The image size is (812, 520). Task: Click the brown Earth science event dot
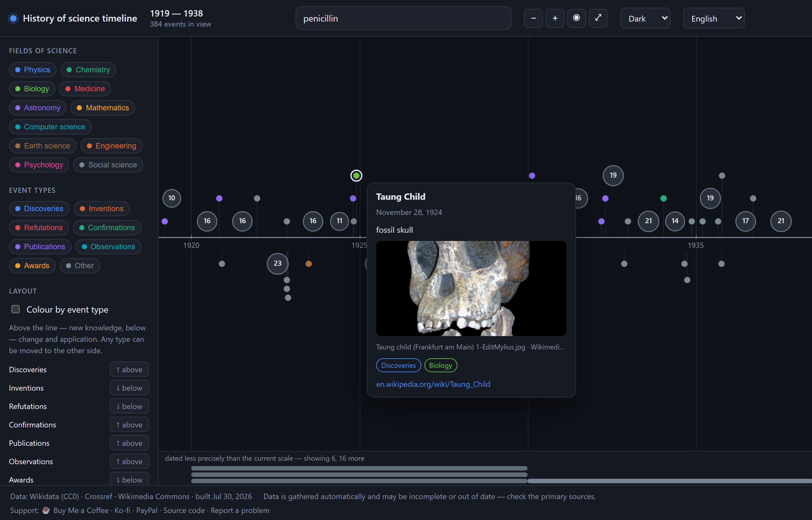click(x=309, y=264)
